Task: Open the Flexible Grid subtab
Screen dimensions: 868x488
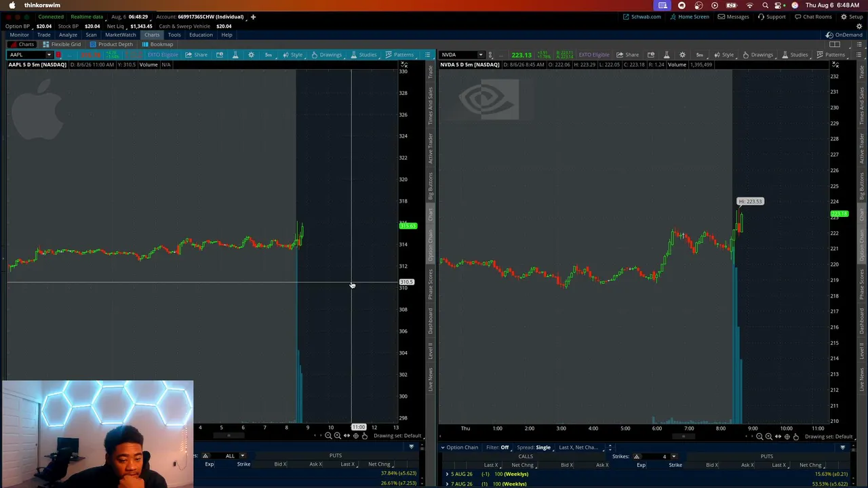Action: [x=62, y=44]
